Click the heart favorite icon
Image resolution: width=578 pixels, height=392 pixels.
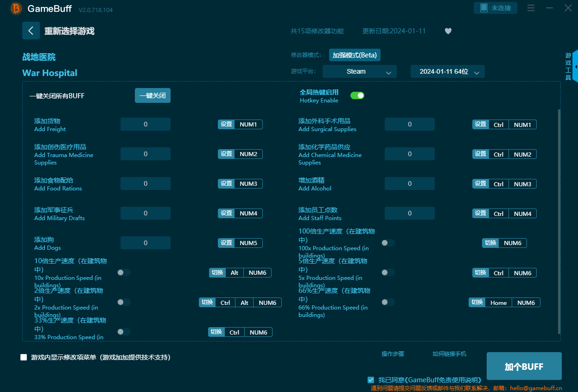448,31
